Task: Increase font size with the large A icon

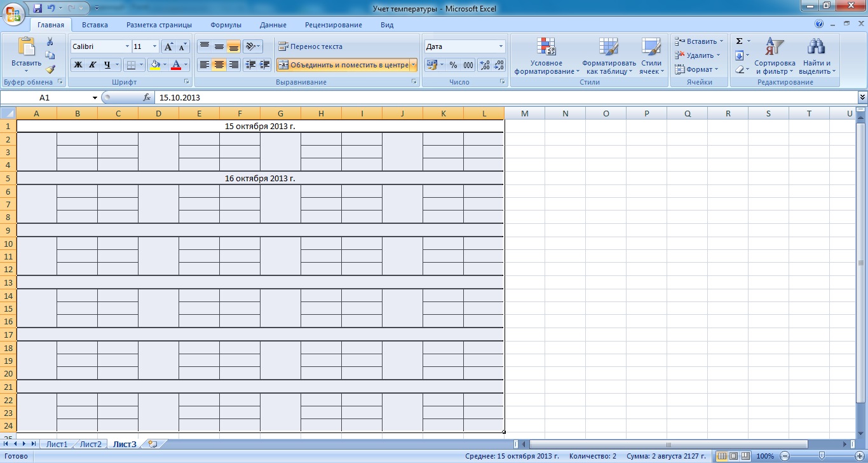Action: point(168,46)
